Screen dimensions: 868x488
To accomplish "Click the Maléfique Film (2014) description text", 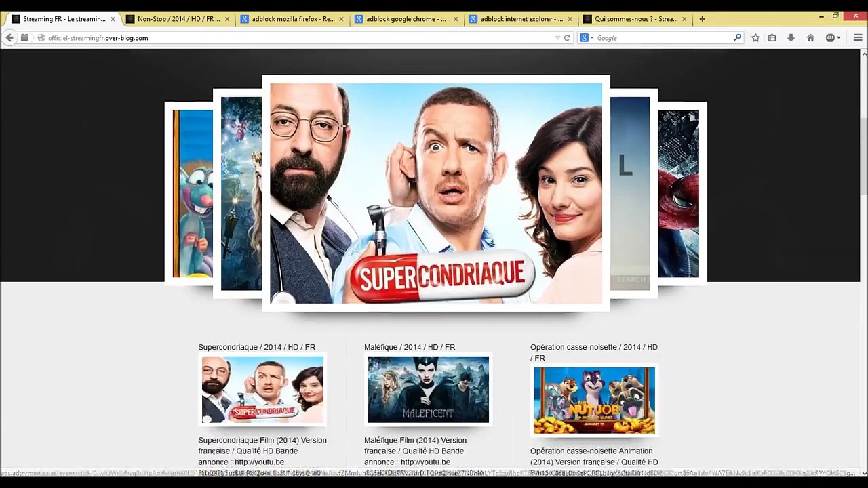I will click(415, 451).
